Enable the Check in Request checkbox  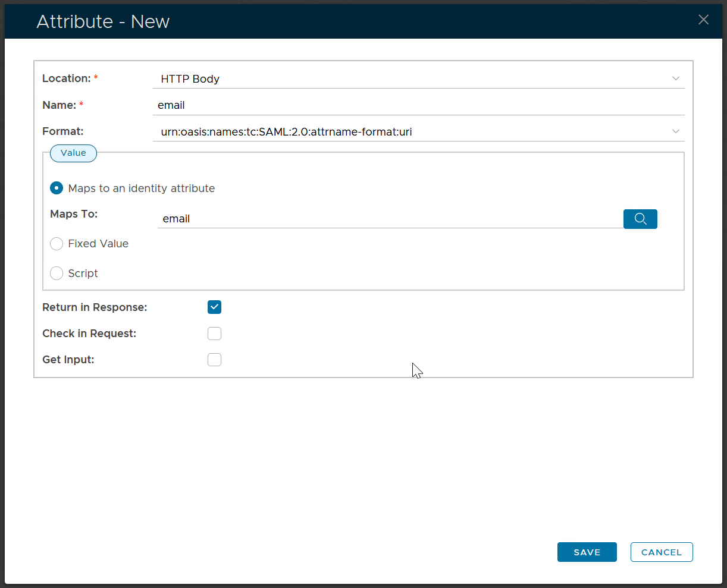(214, 334)
